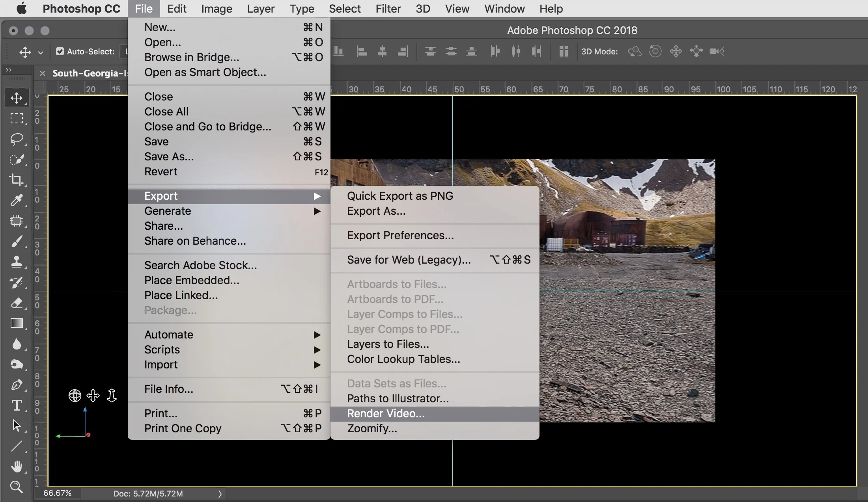Open the Apple menu
Viewport: 868px width, 502px height.
point(21,8)
